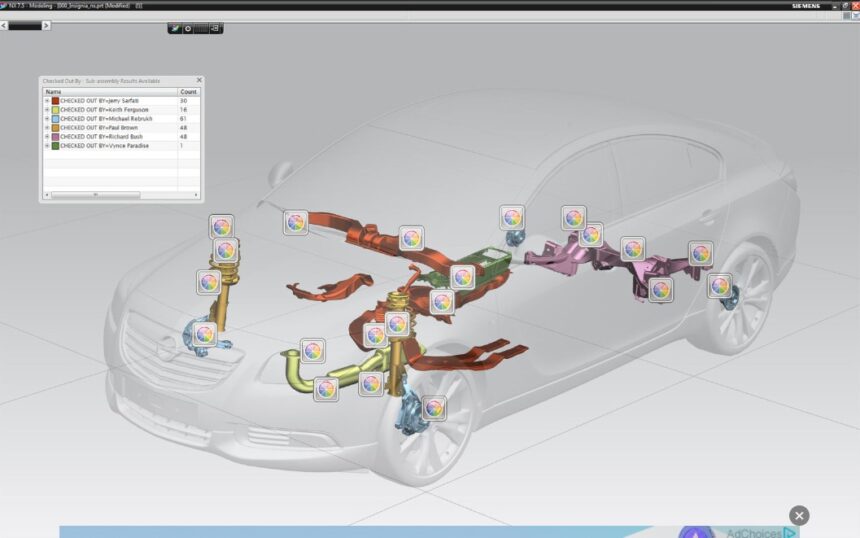Screen dimensions: 860x538
Task: Click the left arrow button at top-left
Action: (4, 26)
